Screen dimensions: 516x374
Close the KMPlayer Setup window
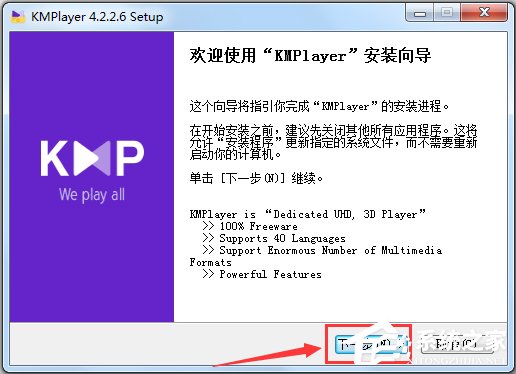coord(484,13)
